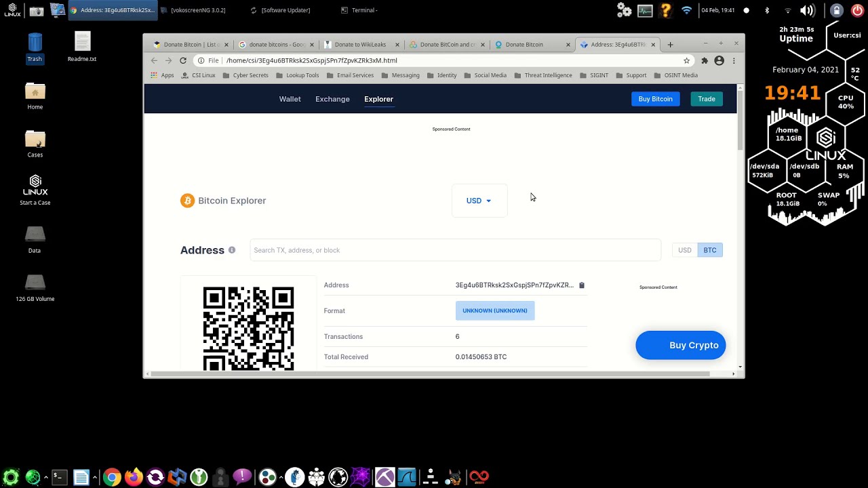This screenshot has width=868, height=488.
Task: Open the Apps bookmark shortcut
Action: click(x=162, y=75)
